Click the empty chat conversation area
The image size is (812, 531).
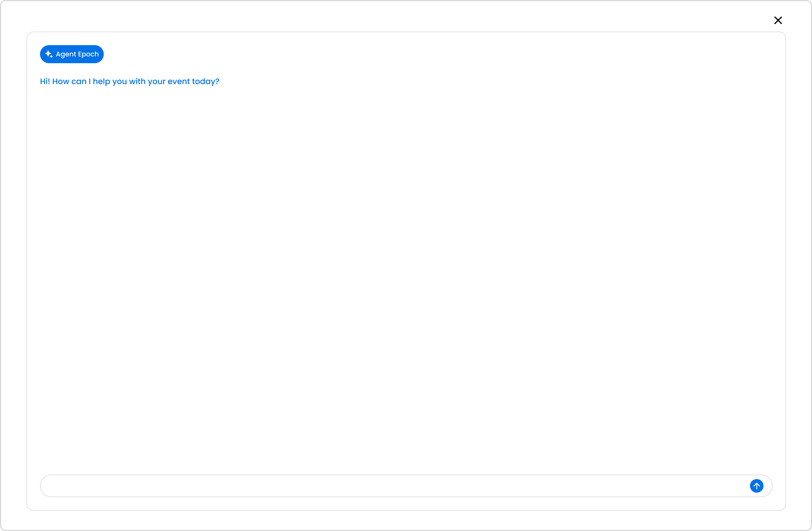point(406,273)
